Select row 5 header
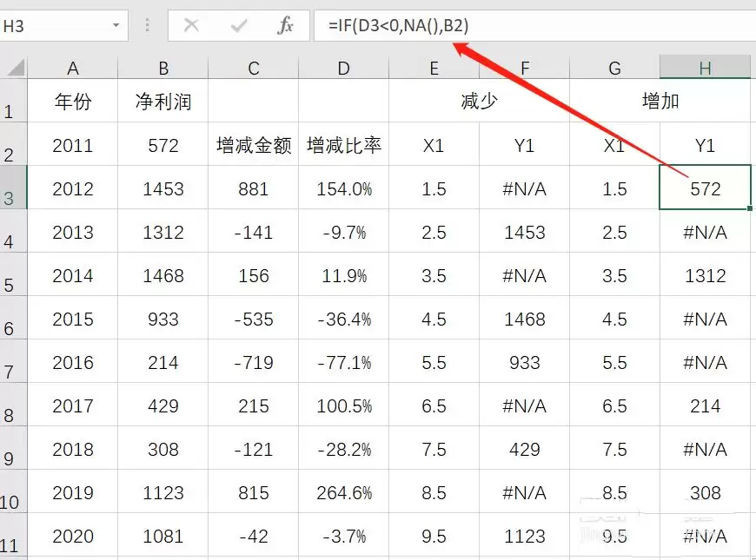756x560 pixels. pos(14,273)
